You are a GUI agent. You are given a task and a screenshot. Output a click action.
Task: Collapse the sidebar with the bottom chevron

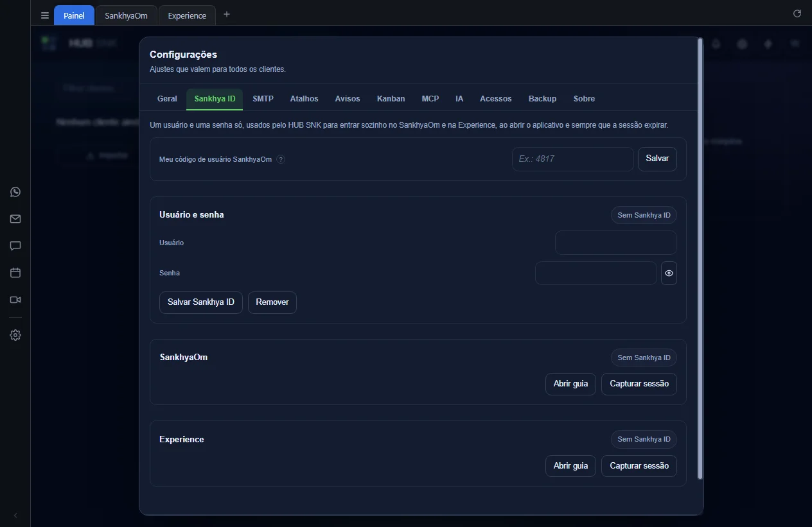click(15, 515)
